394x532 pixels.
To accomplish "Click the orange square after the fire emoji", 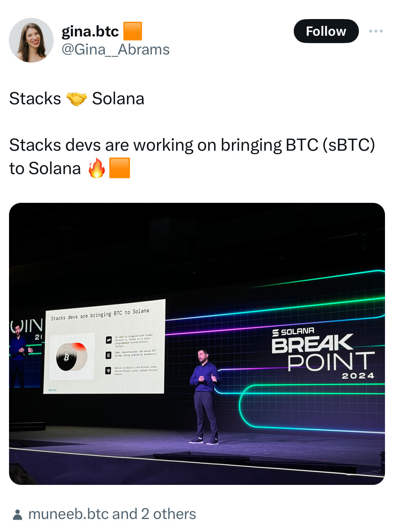I will (x=120, y=168).
